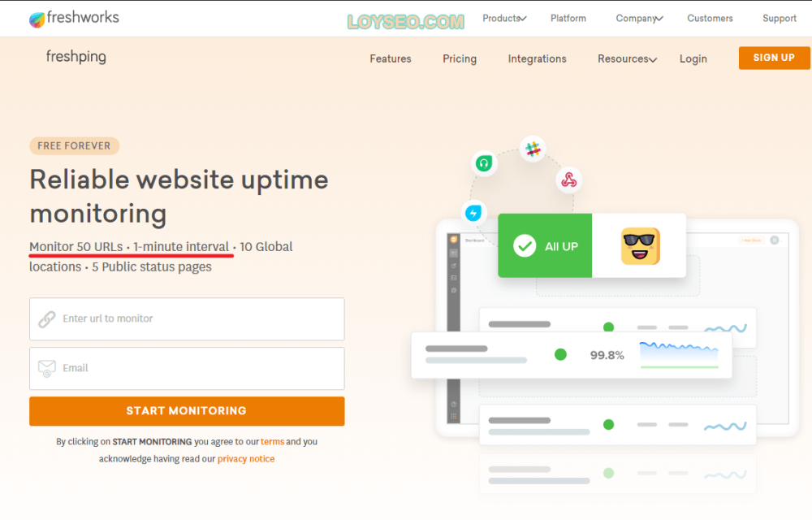Click the white checkmark in All UP
Screen dimensions: 812x520
(x=525, y=246)
